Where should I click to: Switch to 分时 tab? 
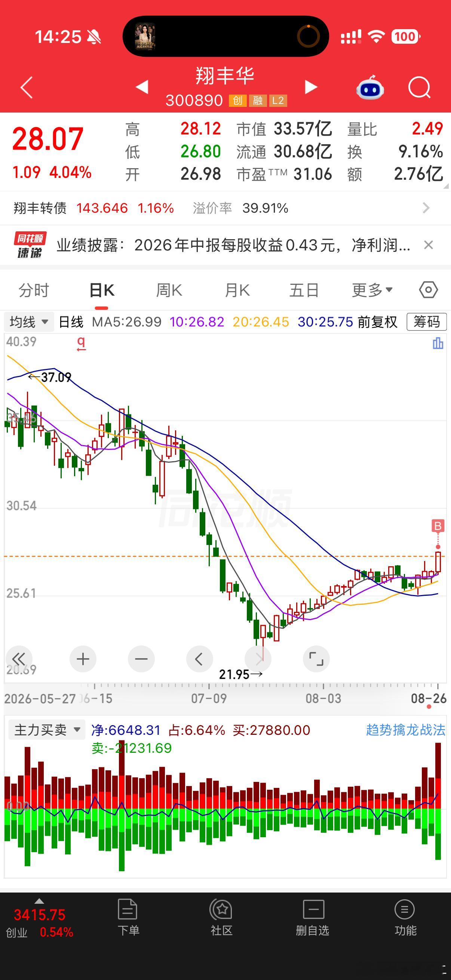[34, 290]
